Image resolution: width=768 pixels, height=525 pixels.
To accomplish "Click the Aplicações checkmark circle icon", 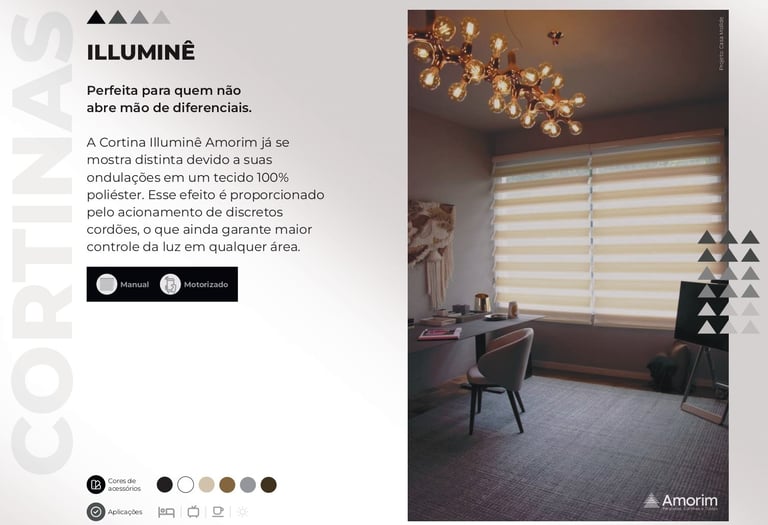I will 96,512.
